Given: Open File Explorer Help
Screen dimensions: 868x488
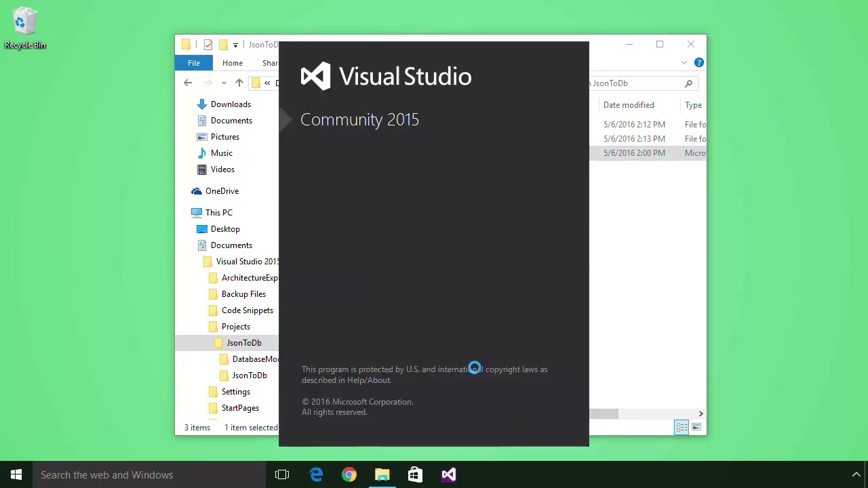Looking at the screenshot, I should point(698,62).
